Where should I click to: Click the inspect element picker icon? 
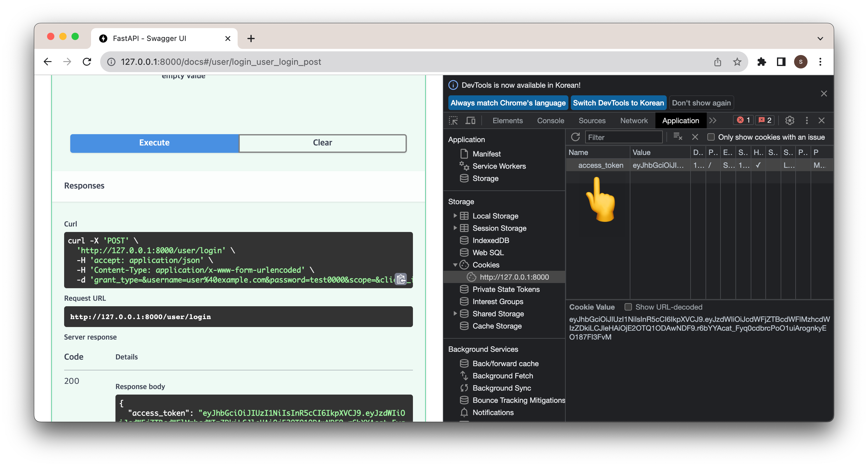point(453,120)
